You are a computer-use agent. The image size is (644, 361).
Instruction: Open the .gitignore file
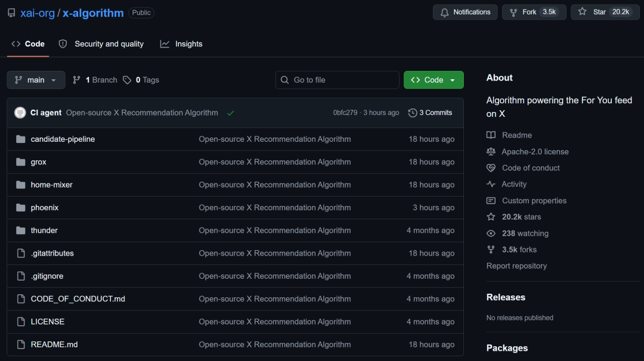pos(47,276)
